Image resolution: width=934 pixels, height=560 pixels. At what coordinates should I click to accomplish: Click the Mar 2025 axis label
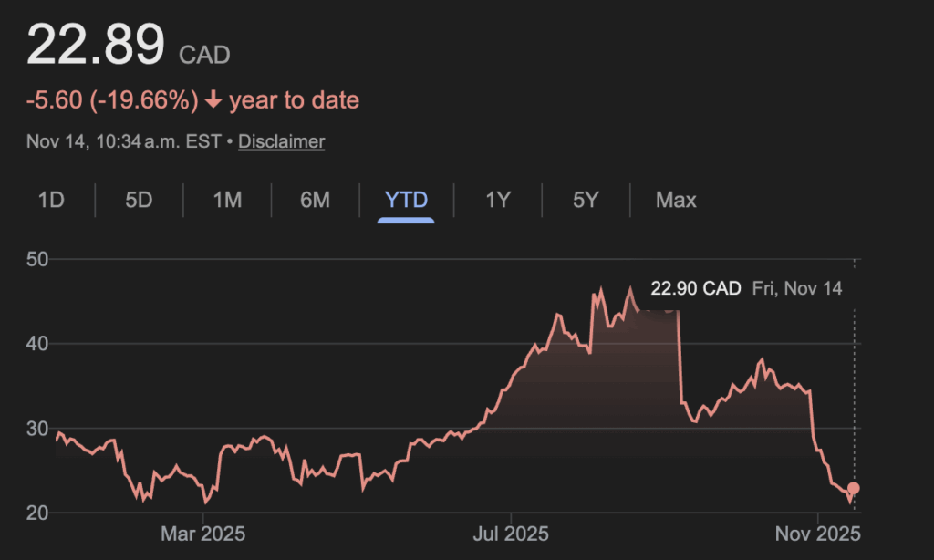(x=202, y=533)
